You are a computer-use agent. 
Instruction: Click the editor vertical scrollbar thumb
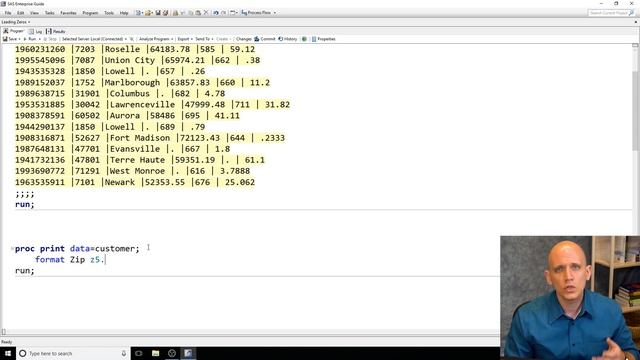click(x=635, y=110)
